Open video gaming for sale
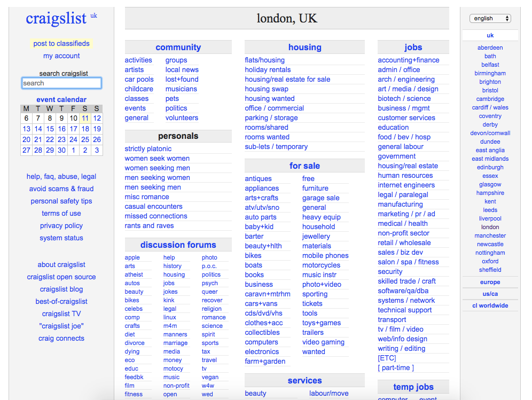The width and height of the screenshot is (532, 400). 323,342
